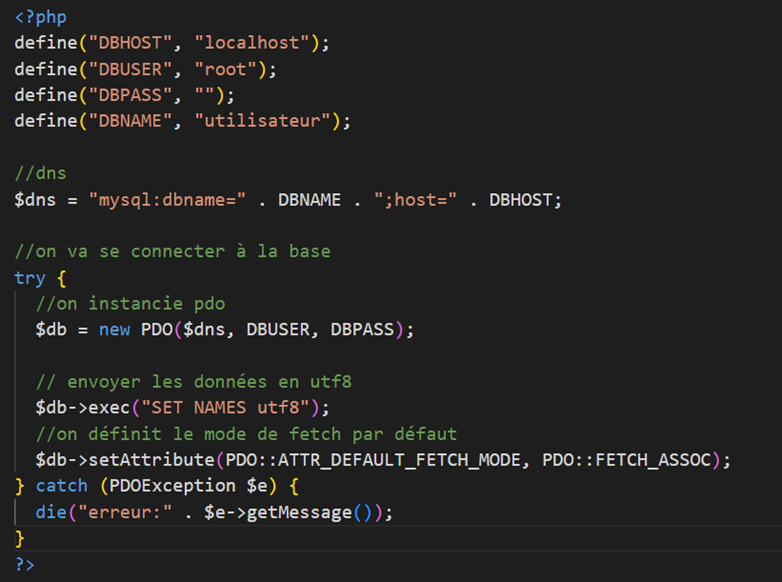The height and width of the screenshot is (582, 782).
Task: Click the catch keyword
Action: point(61,486)
